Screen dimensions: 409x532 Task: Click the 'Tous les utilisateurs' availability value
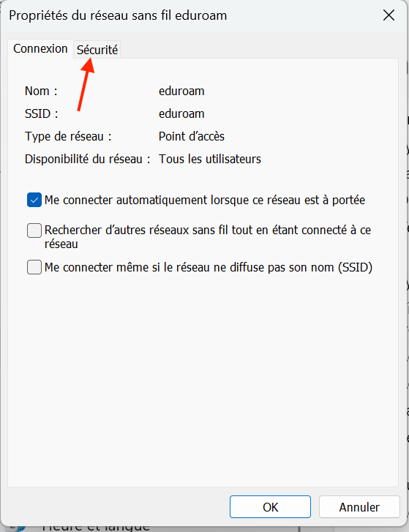point(210,159)
